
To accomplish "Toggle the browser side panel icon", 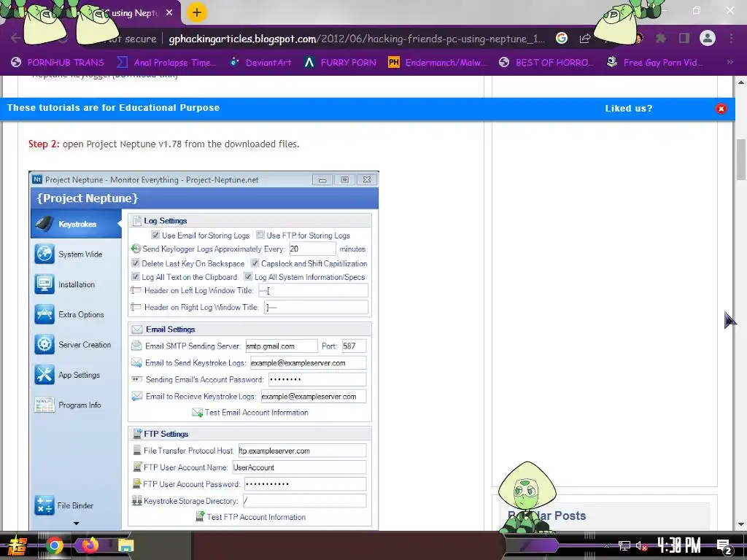I will click(684, 38).
